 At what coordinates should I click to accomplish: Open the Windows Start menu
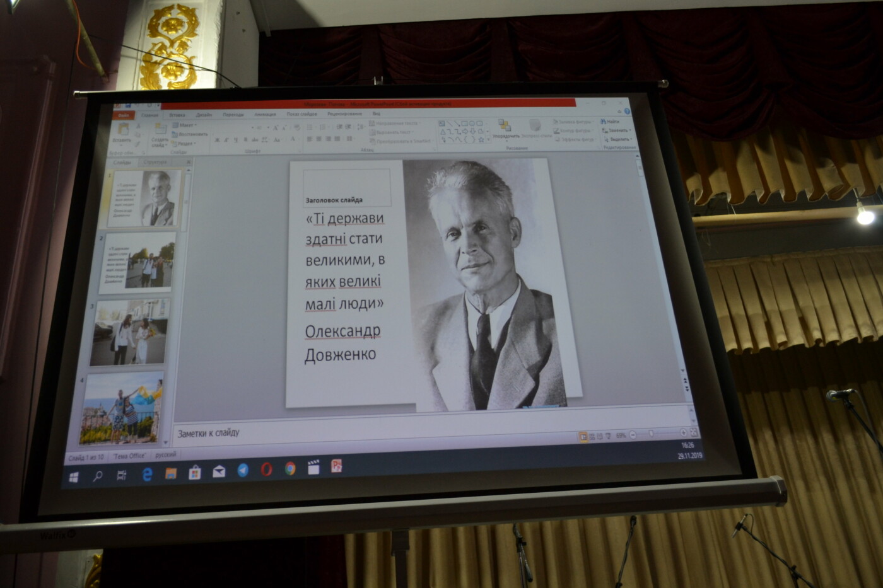[x=73, y=478]
